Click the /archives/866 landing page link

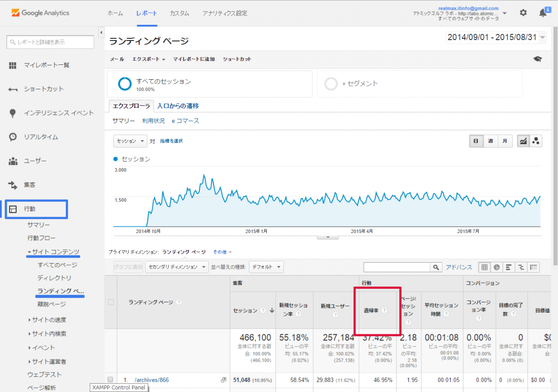[x=152, y=380]
